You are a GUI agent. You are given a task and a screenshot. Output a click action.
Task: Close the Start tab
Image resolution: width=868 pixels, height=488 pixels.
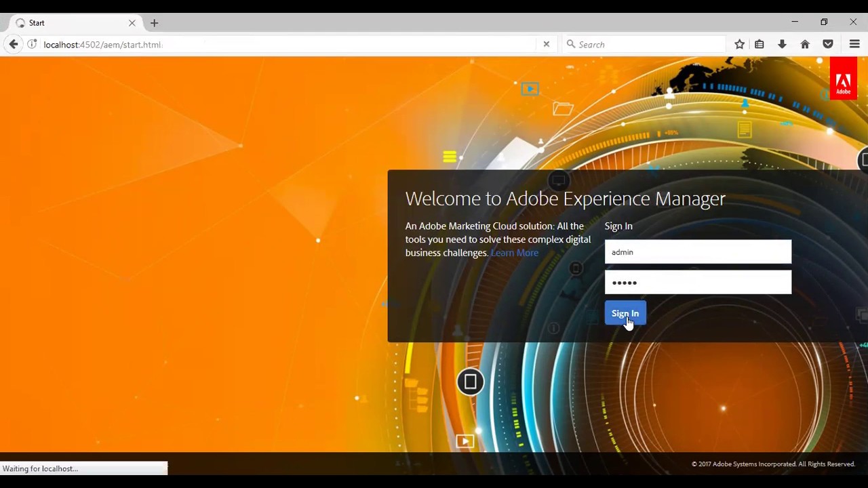132,23
